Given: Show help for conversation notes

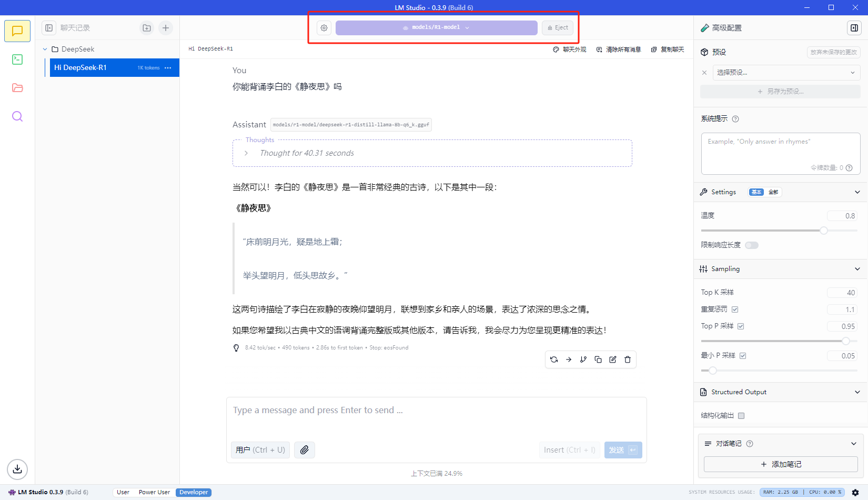Looking at the screenshot, I should [x=750, y=444].
